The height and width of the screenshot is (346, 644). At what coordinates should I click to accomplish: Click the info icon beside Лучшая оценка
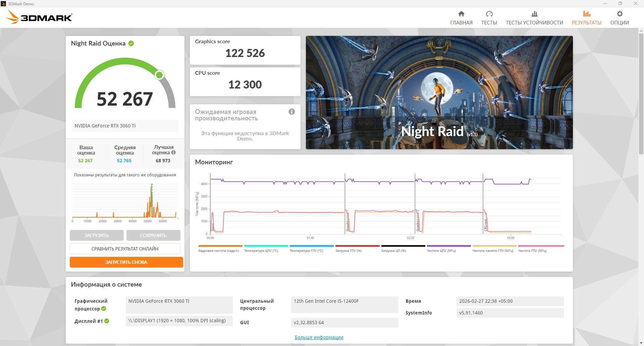(x=173, y=153)
